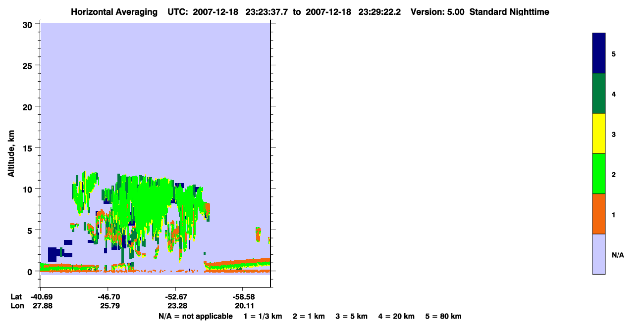The image size is (644, 330).
Task: Click the latitude value -52.67
Action: tap(175, 297)
